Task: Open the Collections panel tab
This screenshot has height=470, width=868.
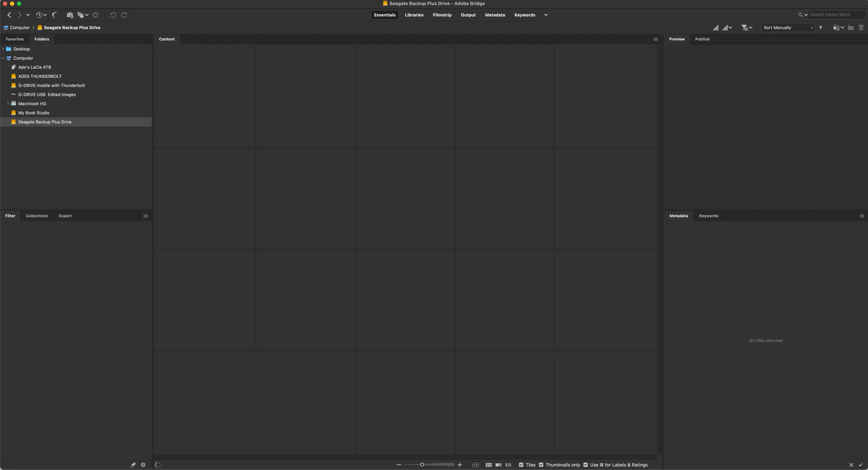Action: (37, 216)
